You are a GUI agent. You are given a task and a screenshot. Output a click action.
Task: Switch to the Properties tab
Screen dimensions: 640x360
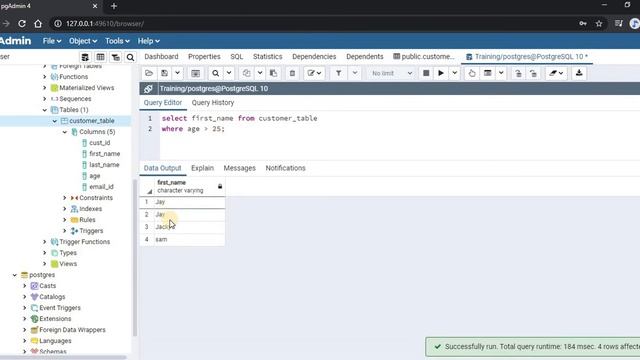coord(204,57)
